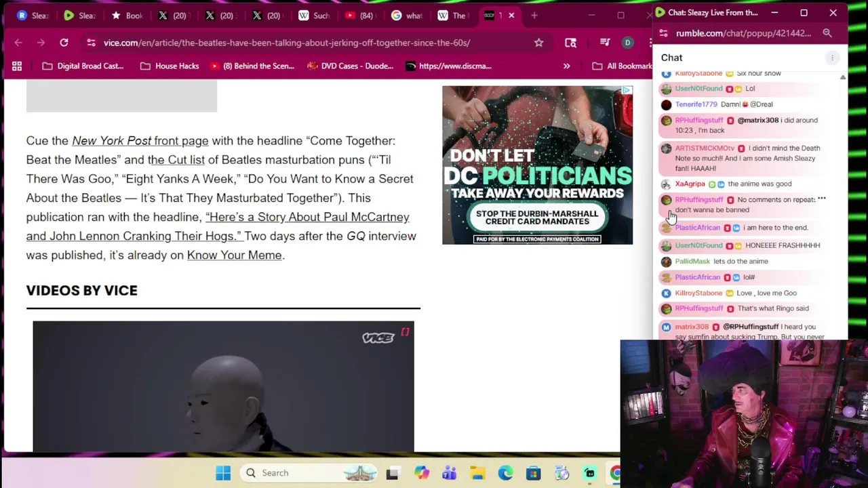Open the Digital Broad Cast bookmark folder

pos(83,66)
